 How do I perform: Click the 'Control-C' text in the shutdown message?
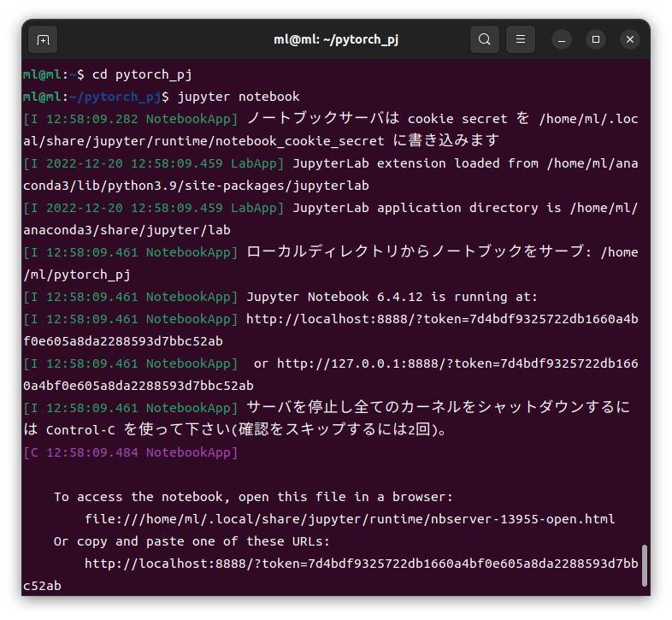pyautogui.click(x=80, y=430)
